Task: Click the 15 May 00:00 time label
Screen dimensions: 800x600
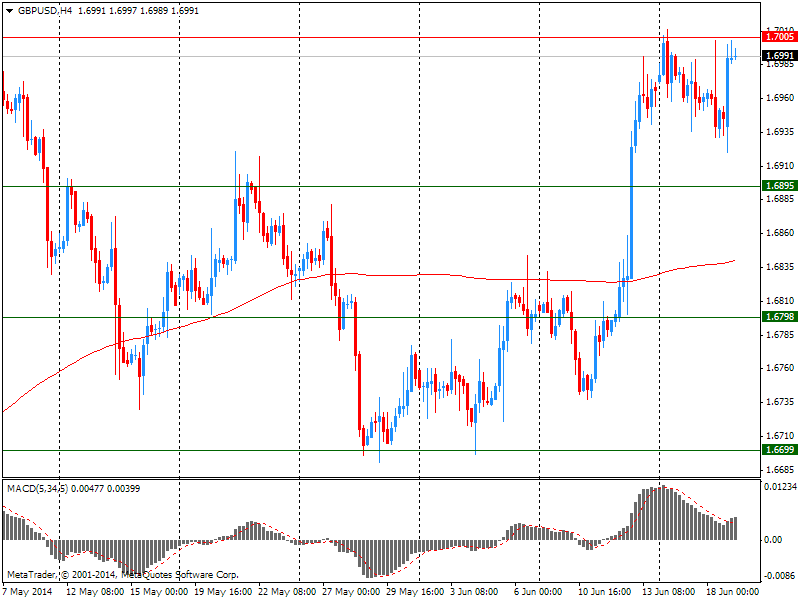Action: coord(159,592)
